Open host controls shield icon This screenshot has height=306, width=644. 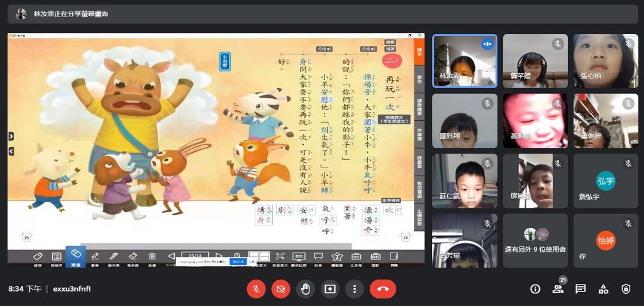(626, 289)
